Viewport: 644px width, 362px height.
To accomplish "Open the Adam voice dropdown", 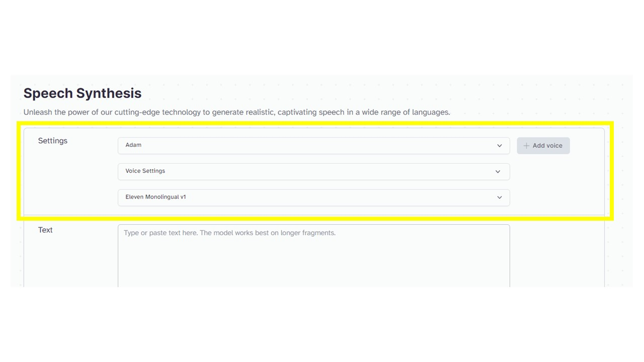I will (x=313, y=145).
